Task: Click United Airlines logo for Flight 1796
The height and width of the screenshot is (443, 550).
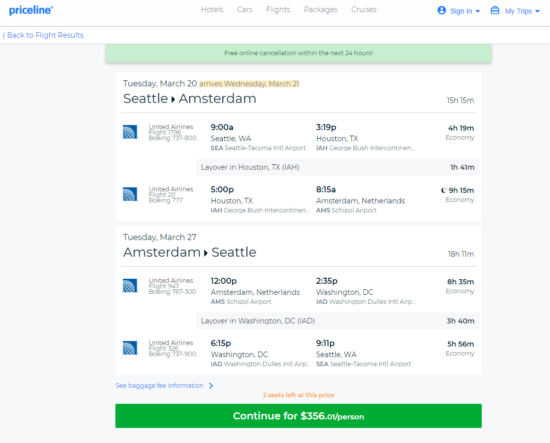Action: click(x=130, y=132)
